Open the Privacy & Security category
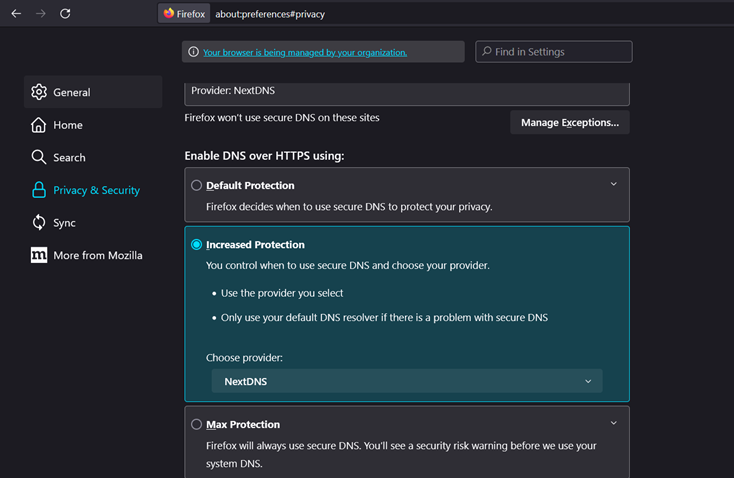This screenshot has height=478, width=734. coord(95,190)
